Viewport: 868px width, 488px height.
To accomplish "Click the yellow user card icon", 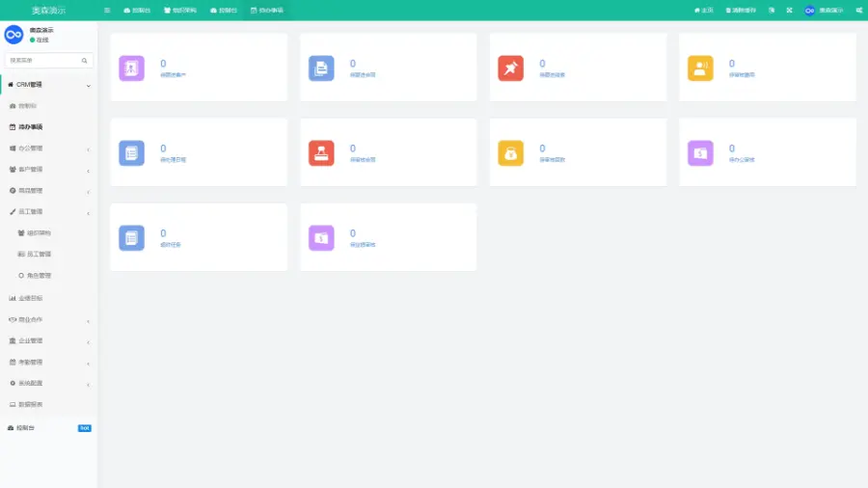I will click(x=700, y=68).
